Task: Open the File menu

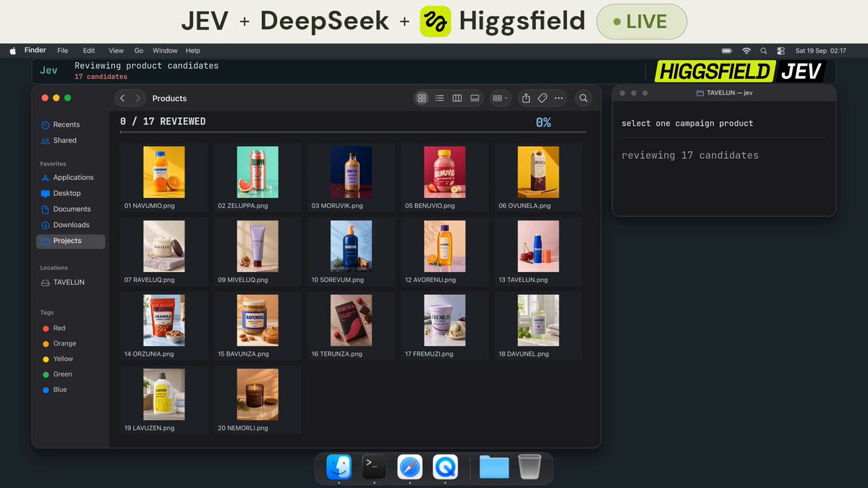Action: [63, 51]
